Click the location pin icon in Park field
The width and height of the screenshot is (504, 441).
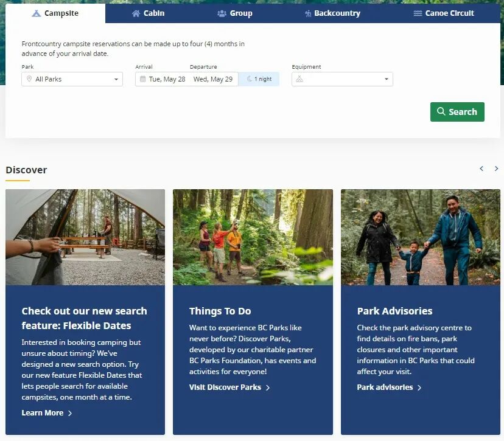29,79
